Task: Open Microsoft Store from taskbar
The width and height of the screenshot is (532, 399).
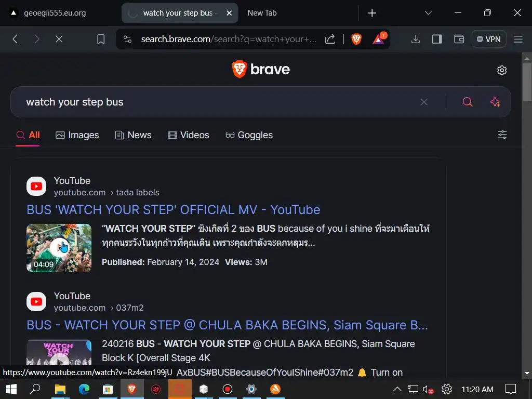Action: pyautogui.click(x=108, y=389)
